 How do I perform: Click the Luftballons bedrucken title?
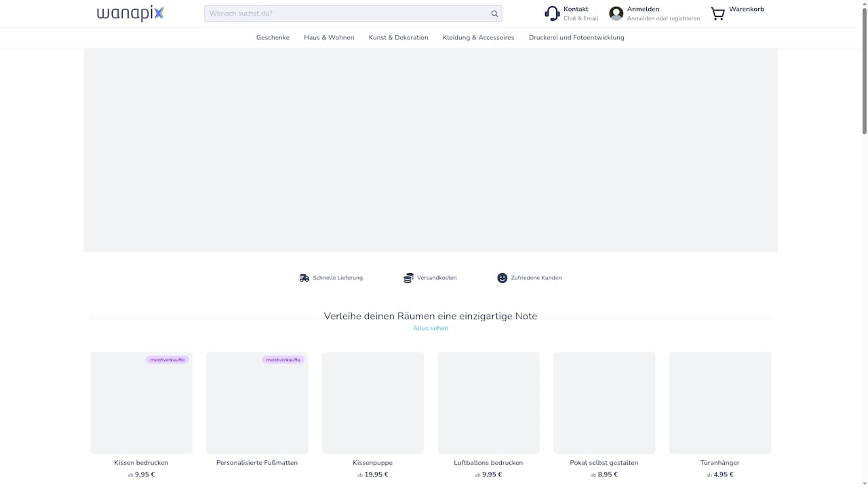tap(488, 463)
